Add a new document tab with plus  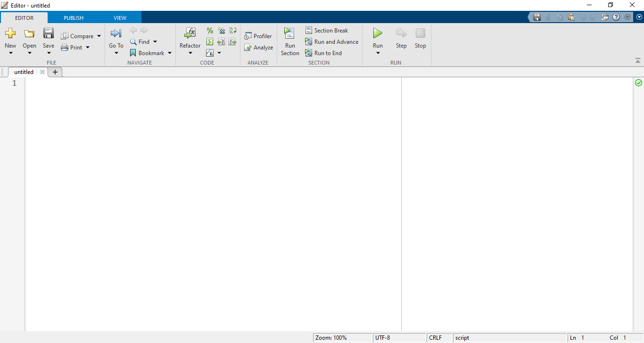click(x=55, y=72)
